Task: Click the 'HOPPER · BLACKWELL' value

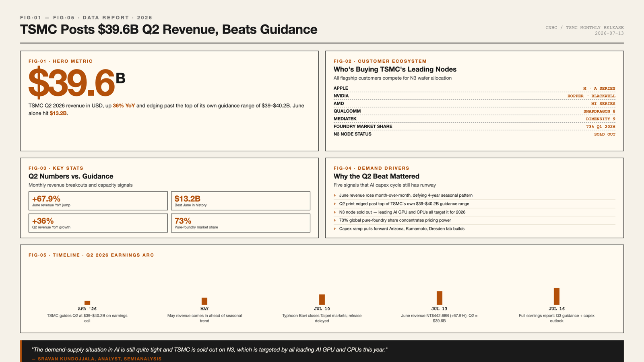Action: [591, 96]
